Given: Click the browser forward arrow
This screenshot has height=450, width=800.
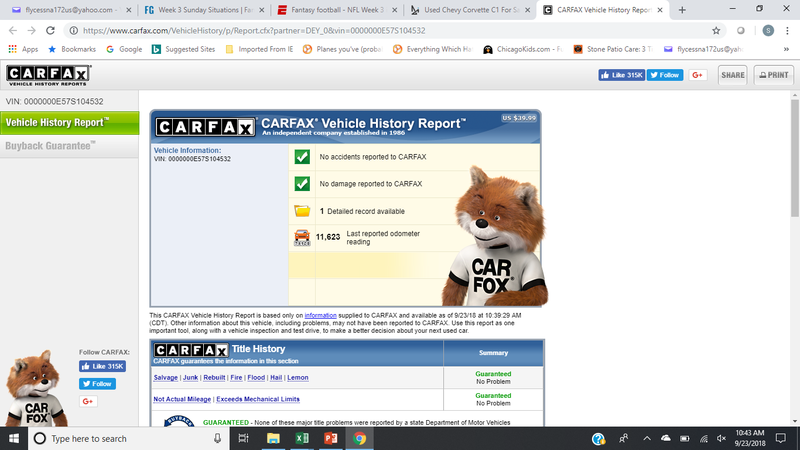Looking at the screenshot, I should 32,31.
